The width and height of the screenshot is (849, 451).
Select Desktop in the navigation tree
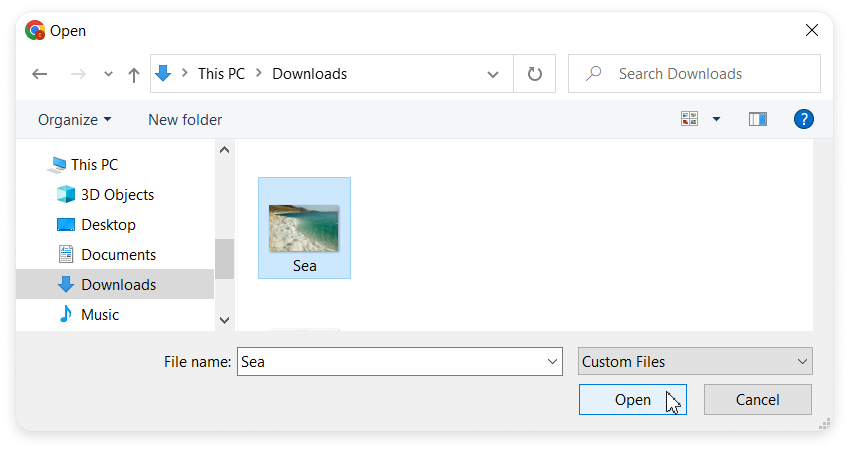pos(108,224)
